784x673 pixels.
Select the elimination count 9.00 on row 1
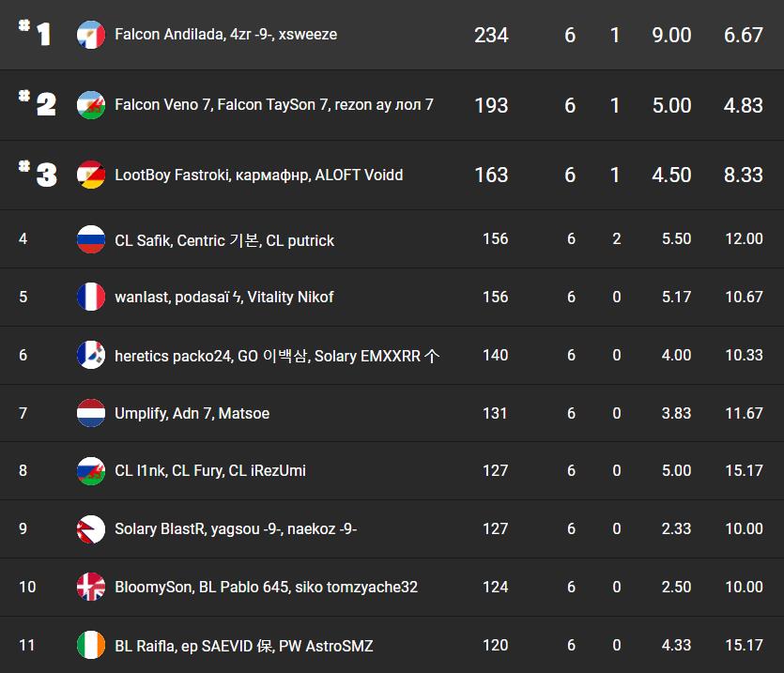[671, 35]
